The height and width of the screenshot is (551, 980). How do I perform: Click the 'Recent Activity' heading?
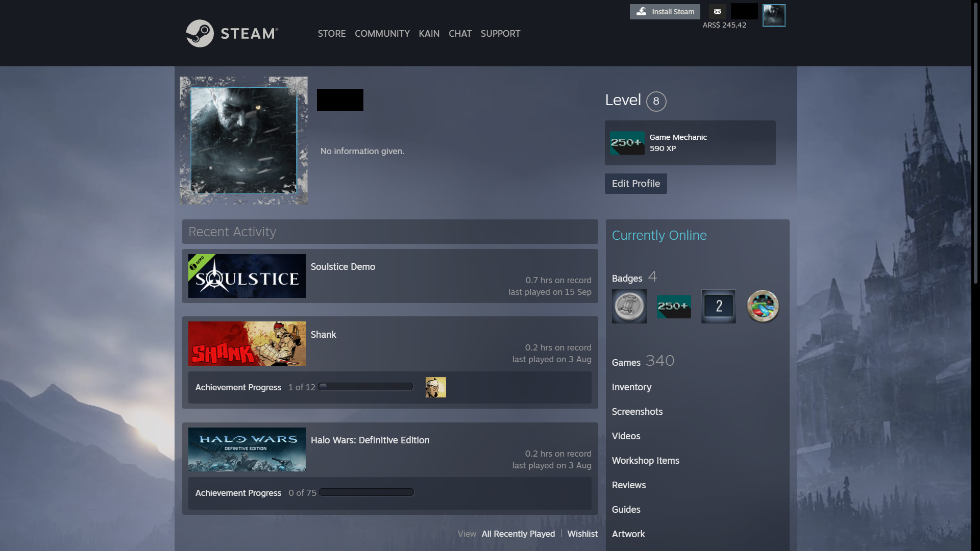pos(232,232)
